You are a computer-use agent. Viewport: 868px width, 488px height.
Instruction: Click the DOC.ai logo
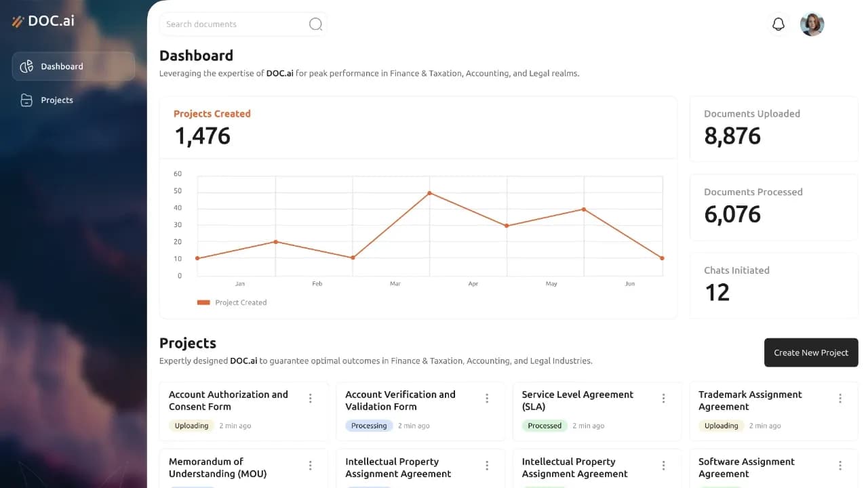click(43, 21)
